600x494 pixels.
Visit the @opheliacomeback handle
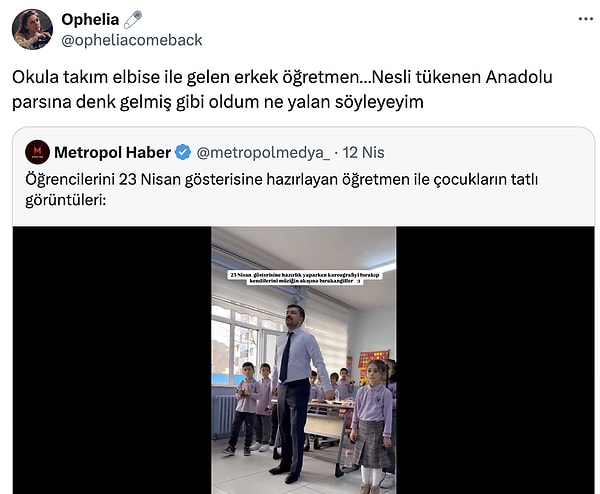click(132, 40)
